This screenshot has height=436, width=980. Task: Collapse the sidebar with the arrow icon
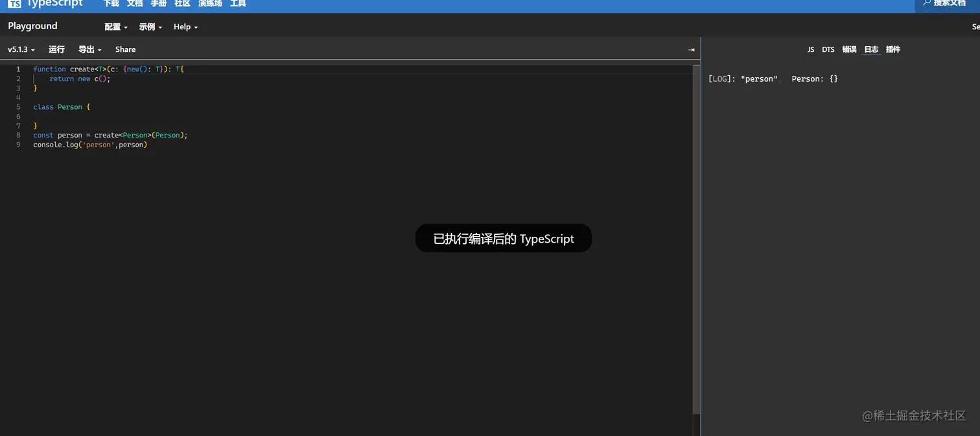(691, 50)
